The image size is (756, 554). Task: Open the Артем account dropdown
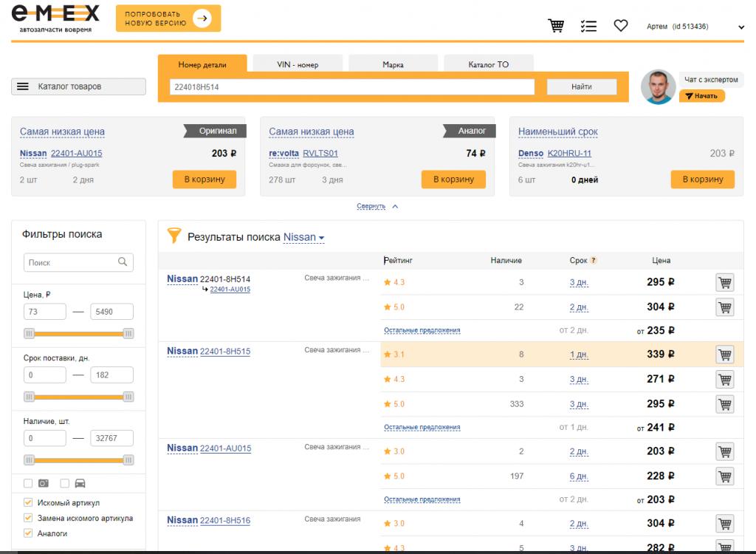tap(695, 27)
